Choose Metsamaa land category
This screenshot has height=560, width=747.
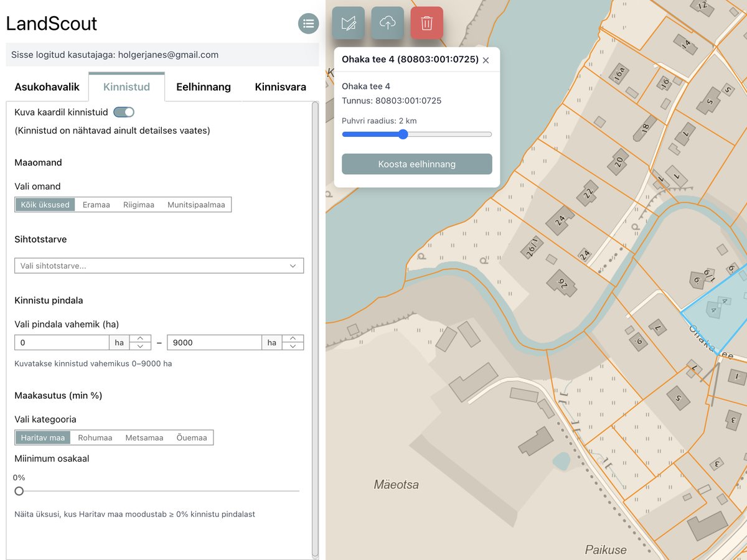point(144,437)
